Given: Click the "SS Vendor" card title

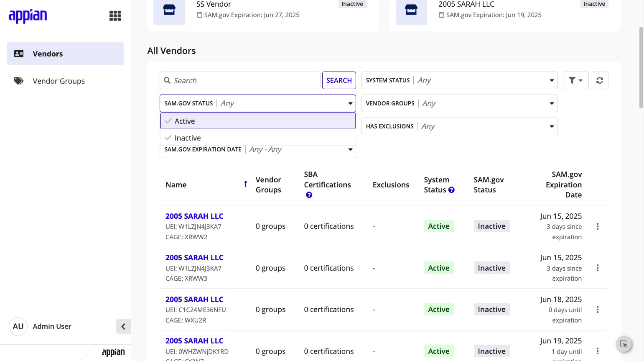Looking at the screenshot, I should (x=214, y=4).
